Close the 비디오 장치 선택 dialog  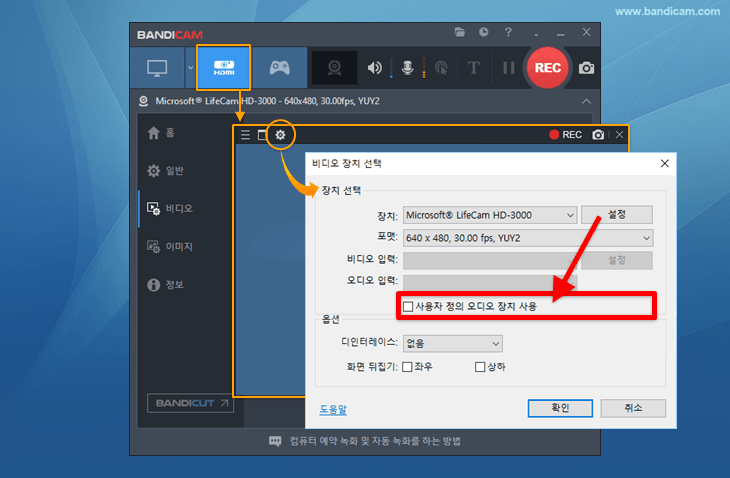(x=664, y=163)
